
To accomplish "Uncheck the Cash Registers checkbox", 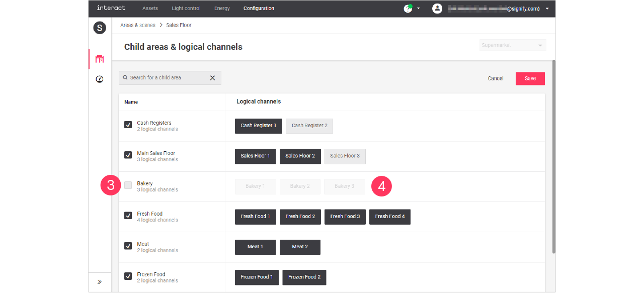I will pos(128,125).
